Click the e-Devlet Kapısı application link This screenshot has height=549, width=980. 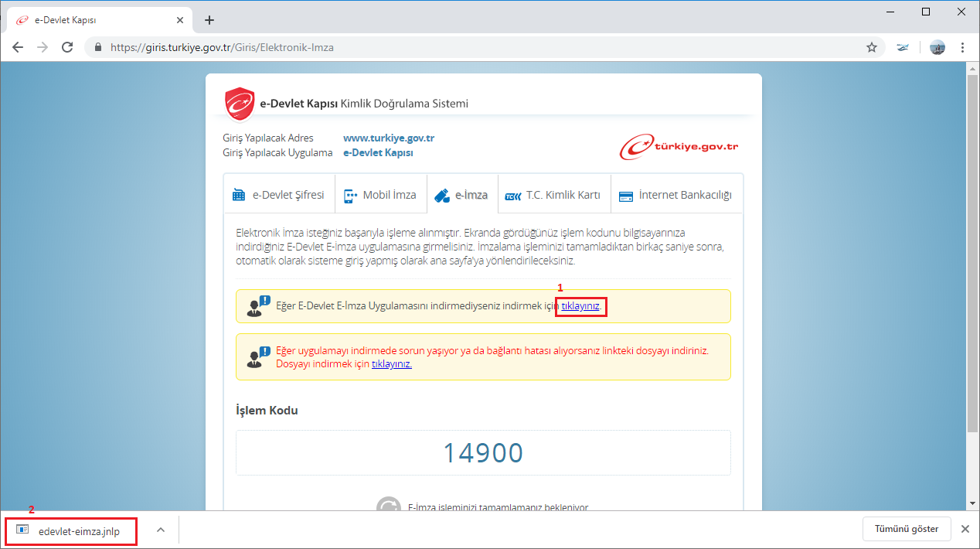(x=378, y=152)
